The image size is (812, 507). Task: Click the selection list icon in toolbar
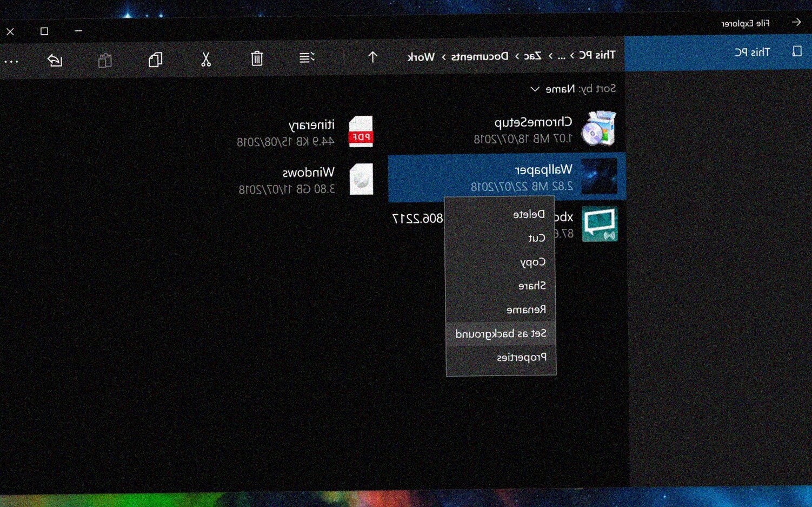point(307,57)
